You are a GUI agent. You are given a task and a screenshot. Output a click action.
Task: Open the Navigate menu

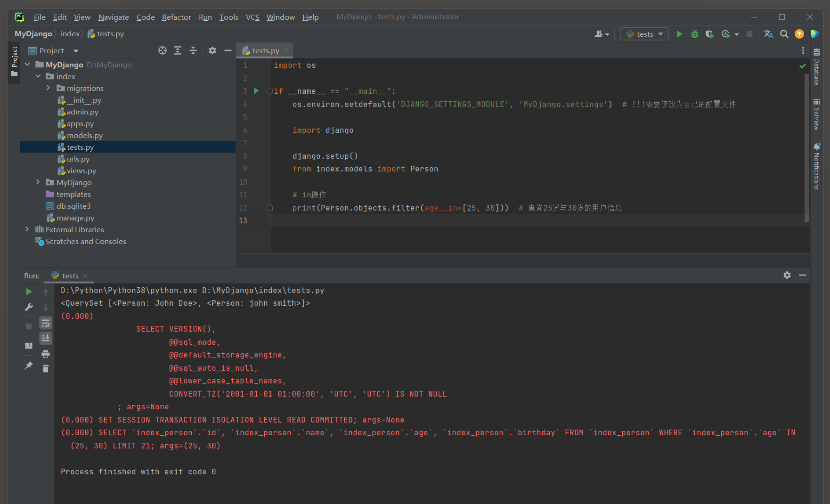(114, 17)
